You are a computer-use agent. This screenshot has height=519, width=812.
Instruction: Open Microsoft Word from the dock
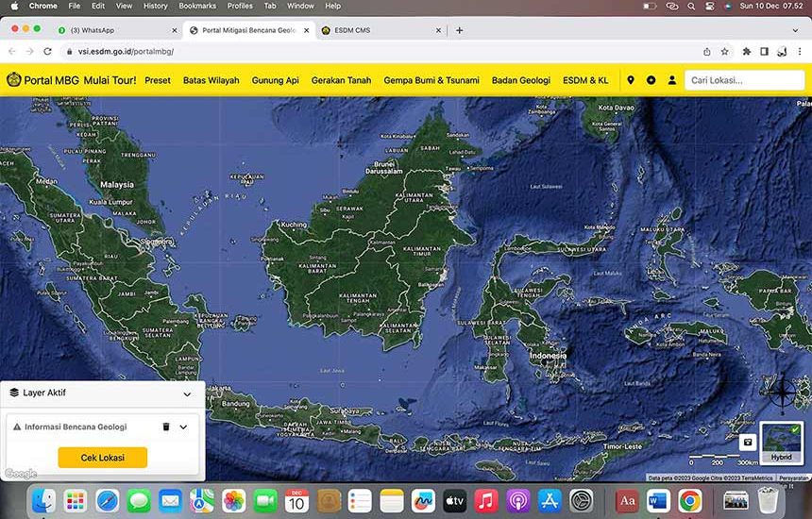pos(658,501)
